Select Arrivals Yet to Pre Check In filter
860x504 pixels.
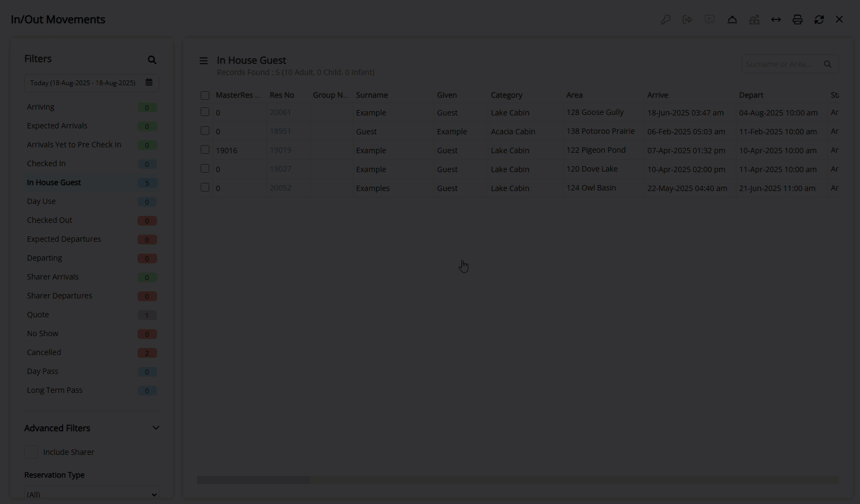click(x=92, y=145)
